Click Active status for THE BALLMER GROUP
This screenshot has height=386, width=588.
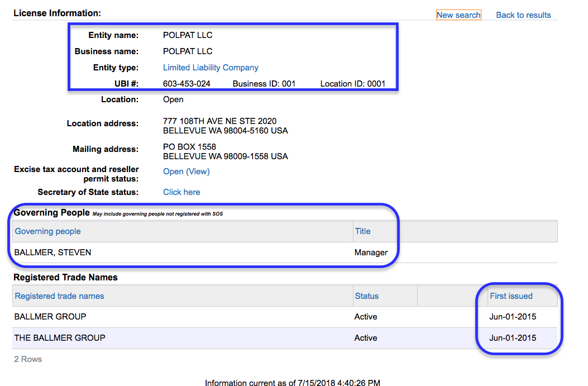pos(366,338)
